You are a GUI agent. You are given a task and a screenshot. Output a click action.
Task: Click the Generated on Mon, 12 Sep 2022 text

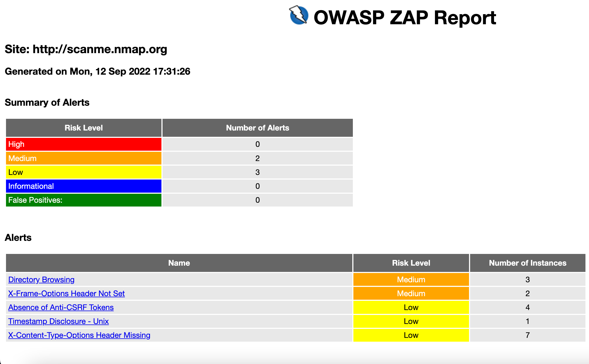point(97,71)
